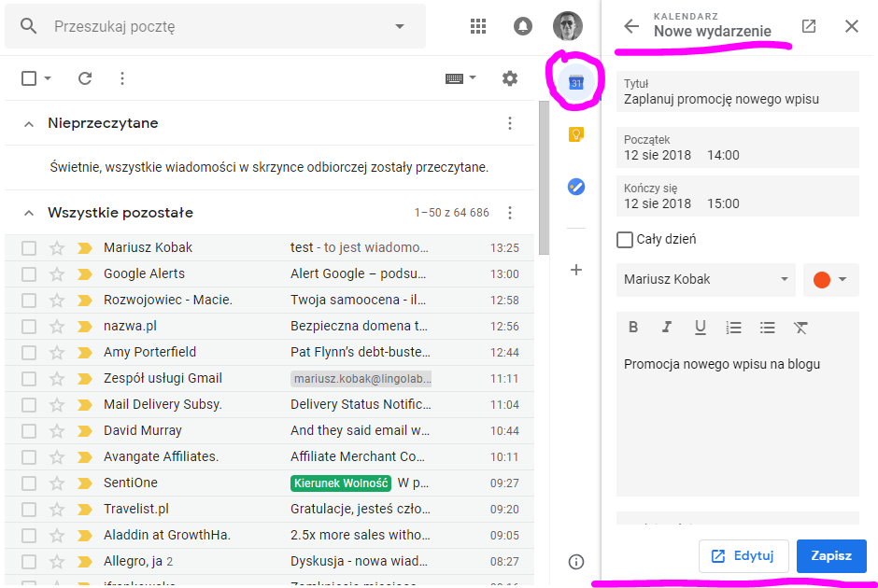
Task: Refresh the inbox message list
Action: pyautogui.click(x=85, y=78)
